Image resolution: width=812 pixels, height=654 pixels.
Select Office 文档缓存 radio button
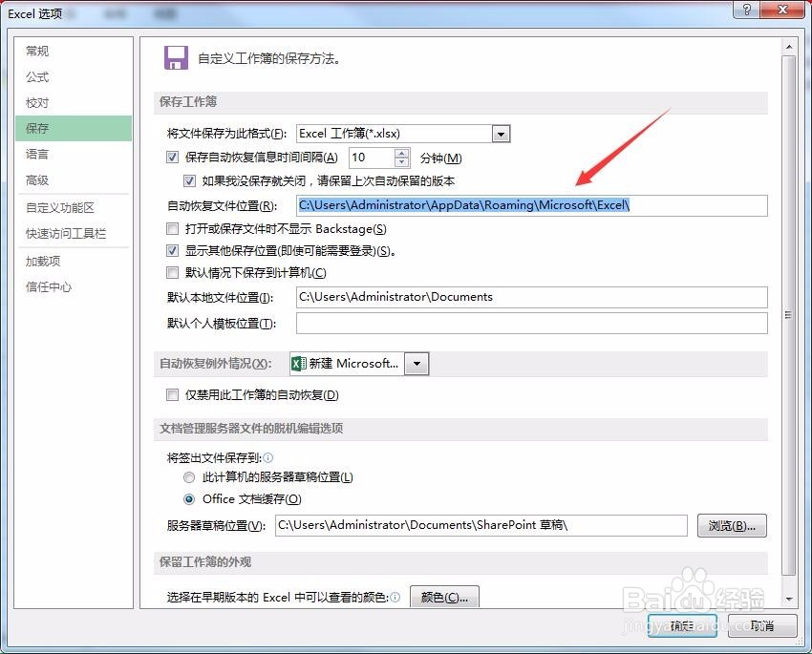pos(189,499)
